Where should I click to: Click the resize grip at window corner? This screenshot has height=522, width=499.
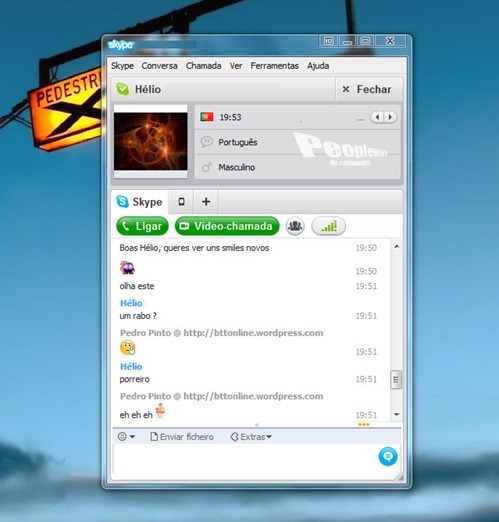tap(400, 477)
